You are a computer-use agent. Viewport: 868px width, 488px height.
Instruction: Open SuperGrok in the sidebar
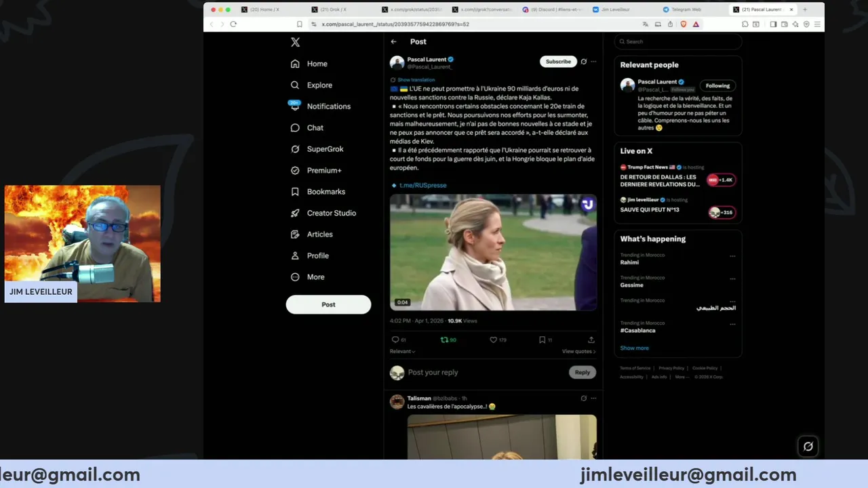317,149
